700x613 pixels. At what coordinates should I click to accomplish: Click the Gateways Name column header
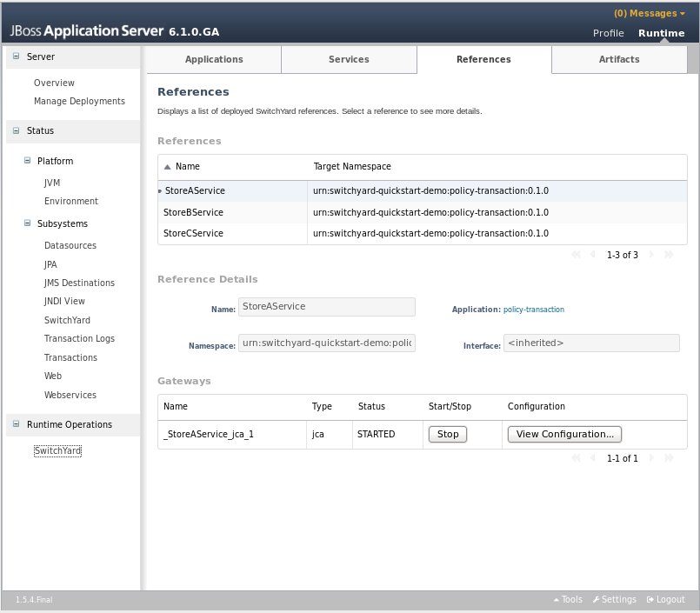pos(176,406)
